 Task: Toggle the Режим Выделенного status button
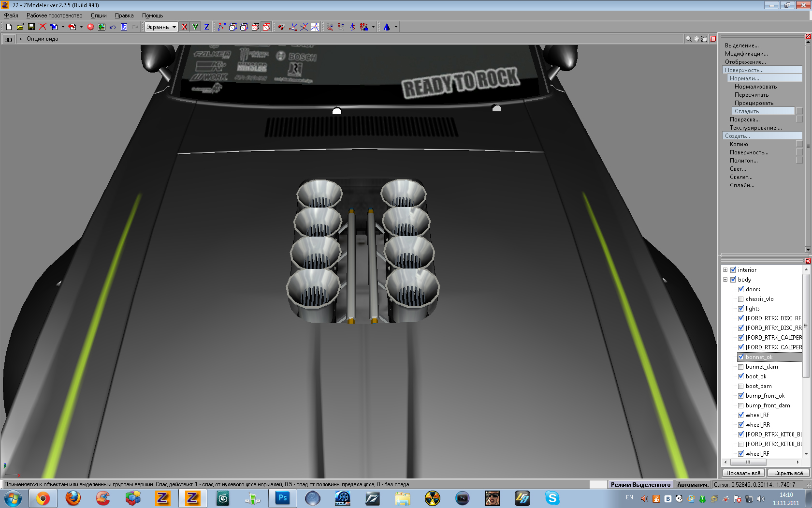(640, 484)
